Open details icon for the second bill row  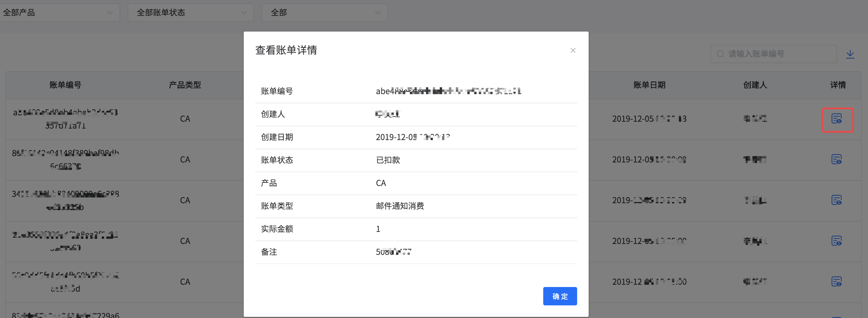tap(836, 159)
